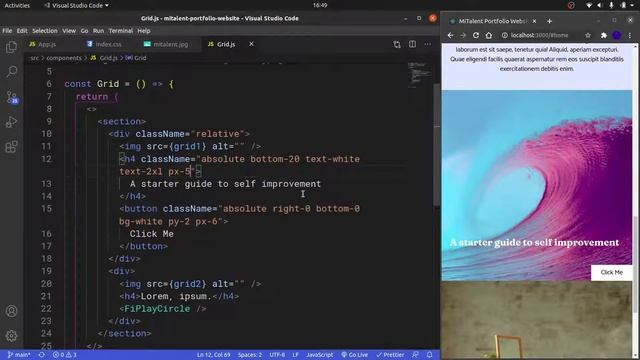Open errors and warnings in status bar
This screenshot has height=360, width=640.
[x=64, y=355]
